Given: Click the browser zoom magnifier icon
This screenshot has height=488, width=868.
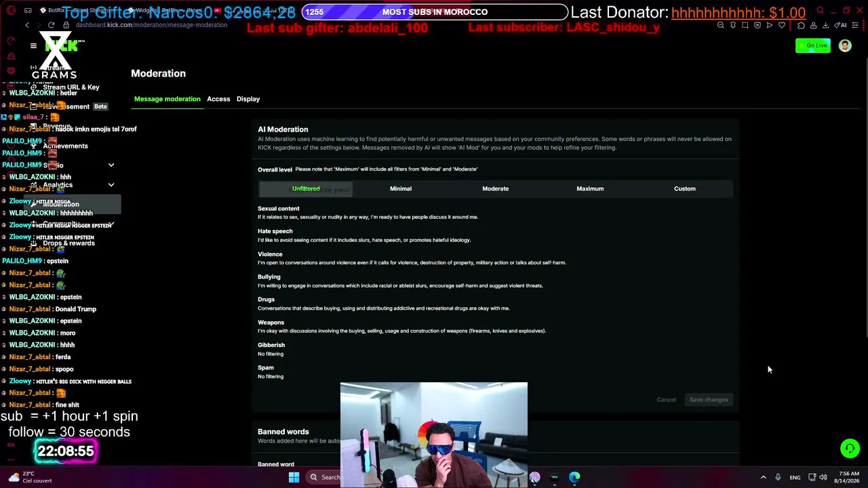Looking at the screenshot, I should [x=721, y=25].
